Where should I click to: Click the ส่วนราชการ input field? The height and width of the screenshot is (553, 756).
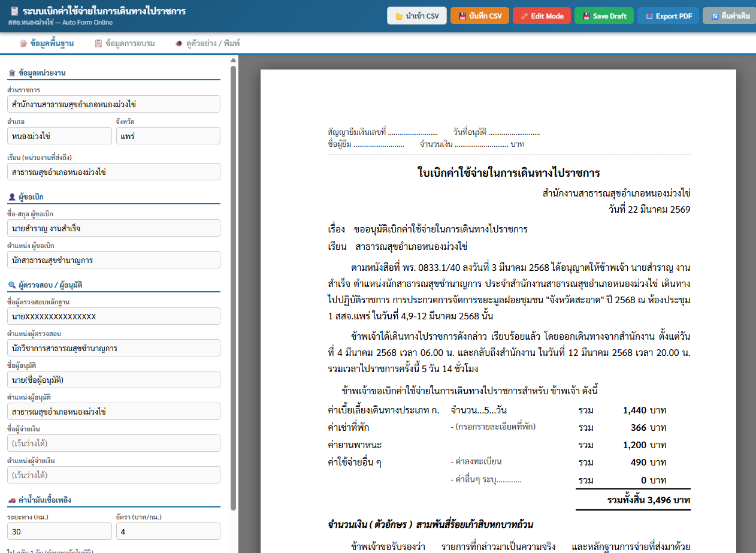114,104
